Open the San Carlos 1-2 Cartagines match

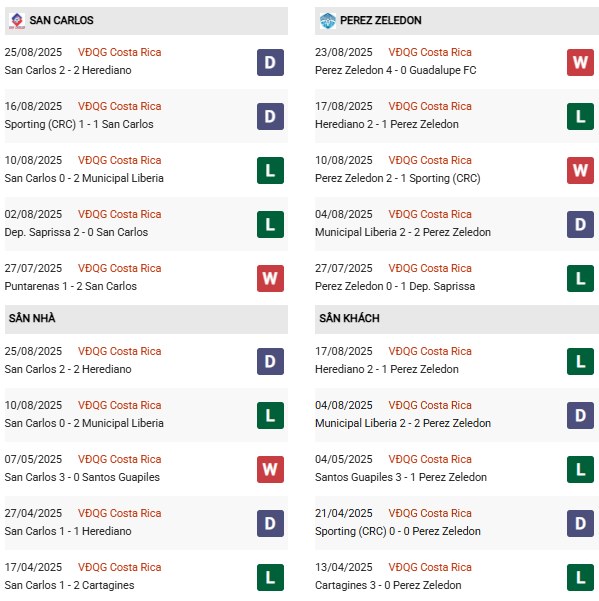69,585
